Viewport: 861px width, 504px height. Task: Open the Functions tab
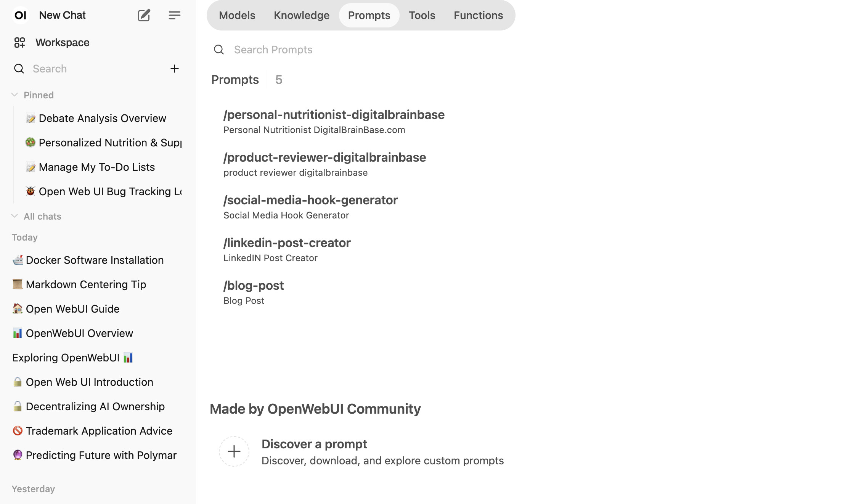(478, 15)
